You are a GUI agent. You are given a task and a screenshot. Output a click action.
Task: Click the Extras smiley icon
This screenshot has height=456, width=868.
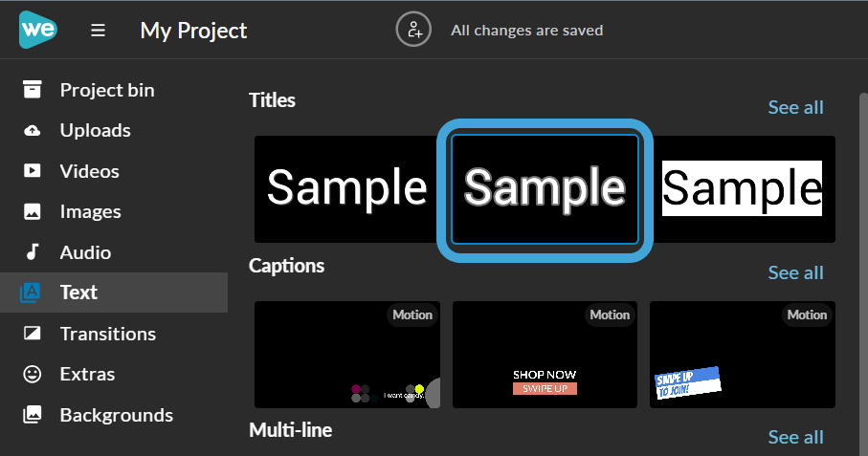(x=33, y=375)
